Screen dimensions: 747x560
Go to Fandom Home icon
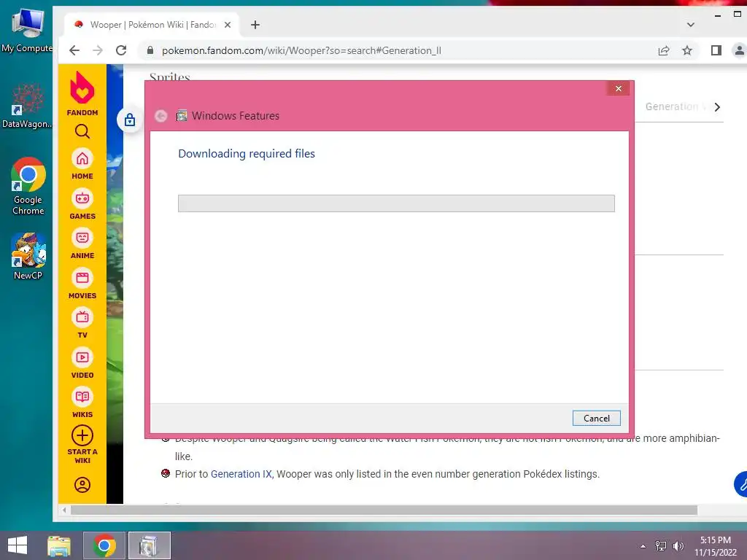point(82,159)
